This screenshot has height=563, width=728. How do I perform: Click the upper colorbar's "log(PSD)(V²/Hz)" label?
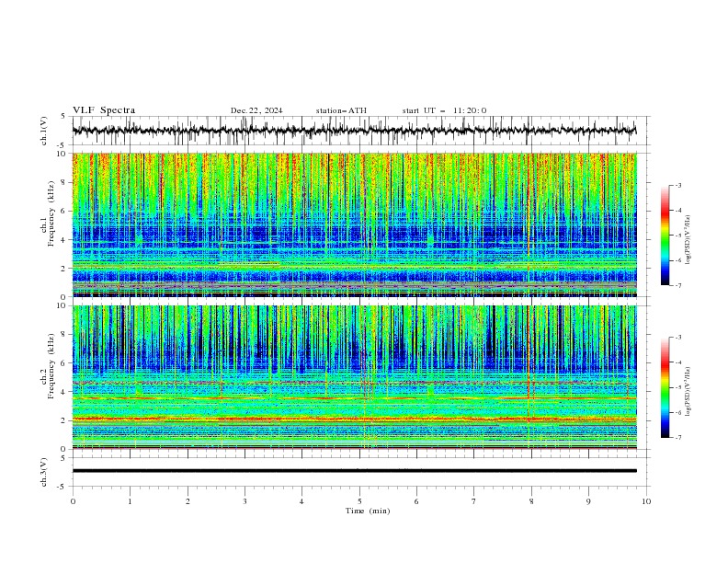[689, 240]
